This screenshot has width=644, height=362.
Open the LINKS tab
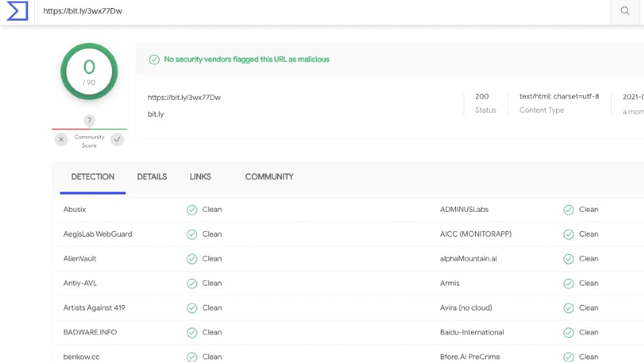pos(201,177)
